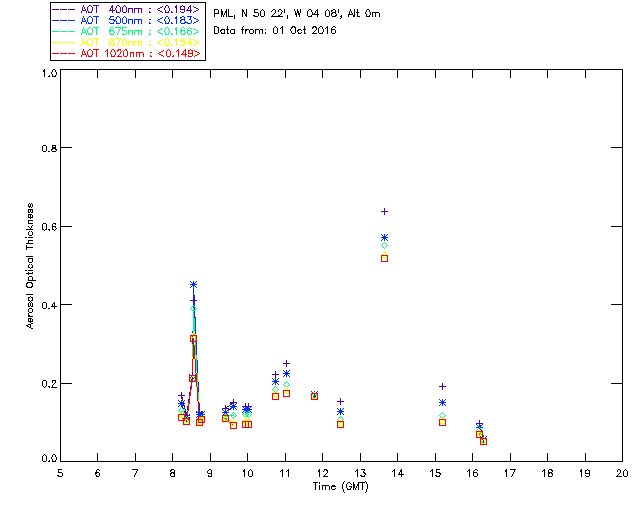Click the red square marker near 0.52
The height and width of the screenshot is (512, 640).
tap(384, 258)
